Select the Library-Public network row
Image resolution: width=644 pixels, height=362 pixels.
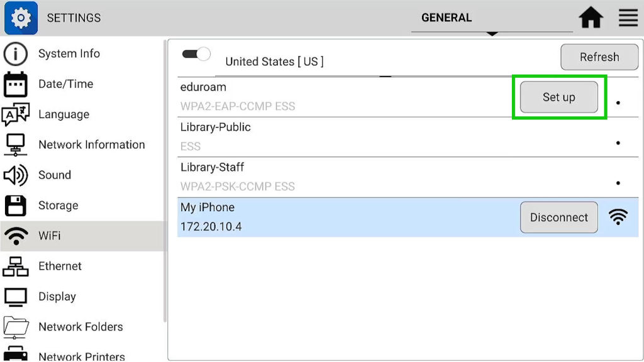point(408,137)
